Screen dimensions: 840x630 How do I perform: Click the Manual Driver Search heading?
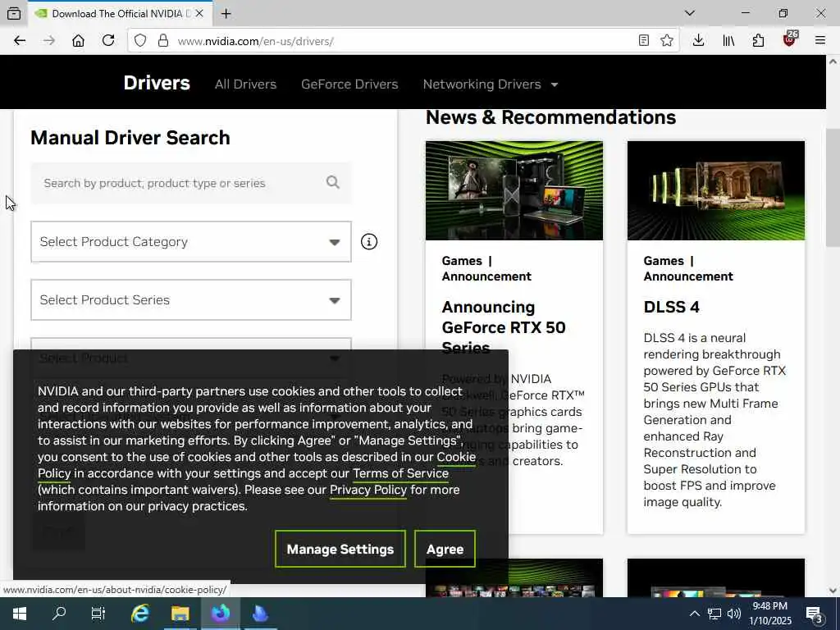point(130,138)
